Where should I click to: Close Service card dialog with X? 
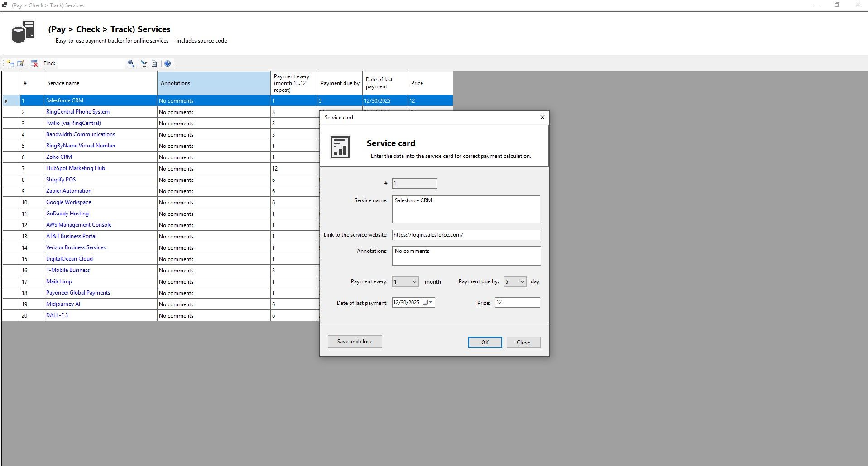coord(542,118)
